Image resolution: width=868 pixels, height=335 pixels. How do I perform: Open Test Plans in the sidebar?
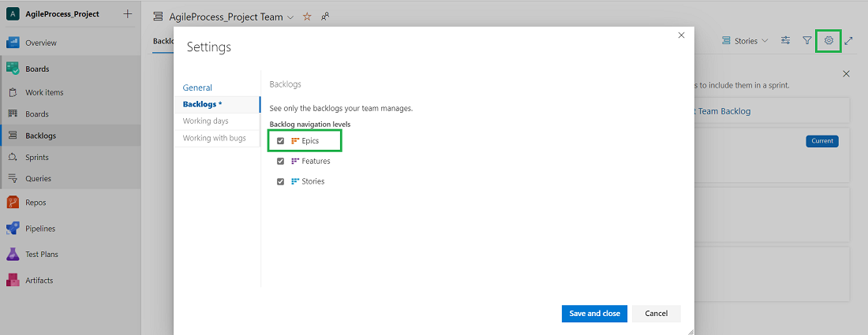pos(41,255)
